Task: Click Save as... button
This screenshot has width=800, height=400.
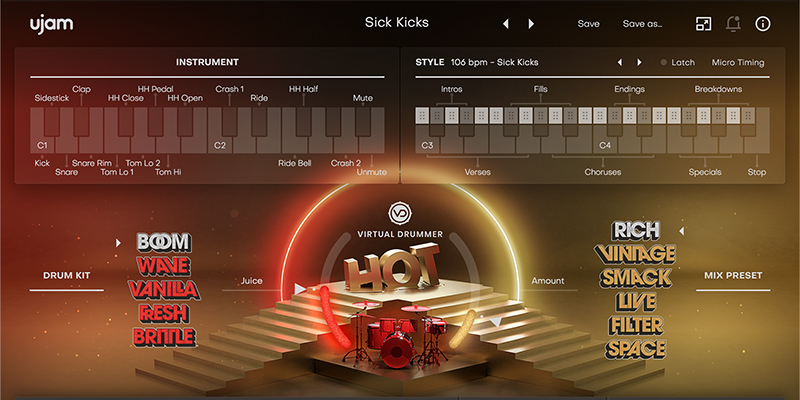Action: click(642, 24)
